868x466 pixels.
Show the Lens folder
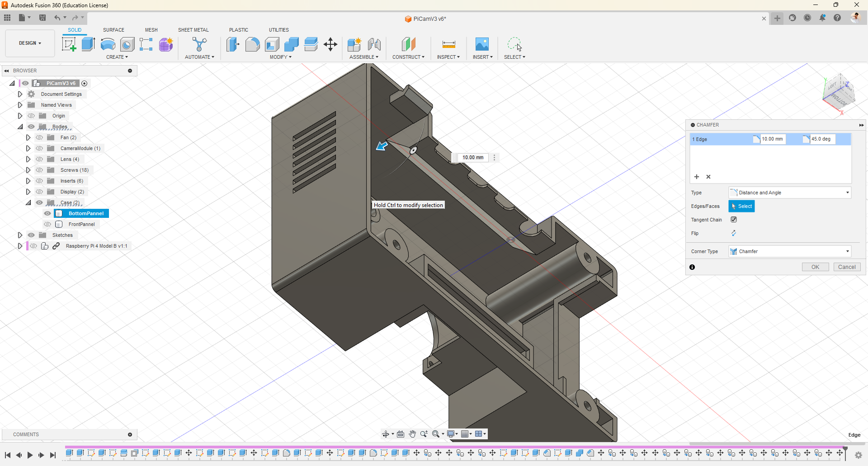[39, 159]
